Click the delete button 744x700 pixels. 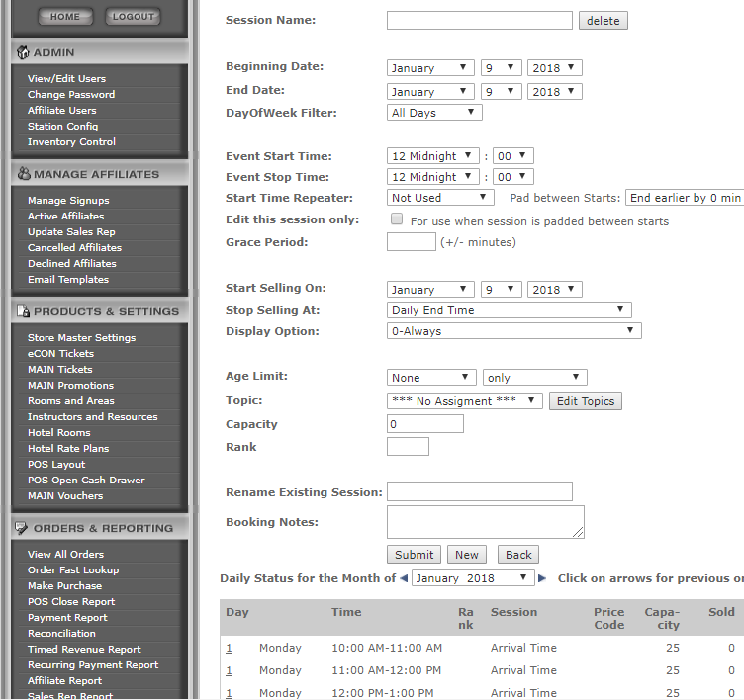[x=604, y=21]
